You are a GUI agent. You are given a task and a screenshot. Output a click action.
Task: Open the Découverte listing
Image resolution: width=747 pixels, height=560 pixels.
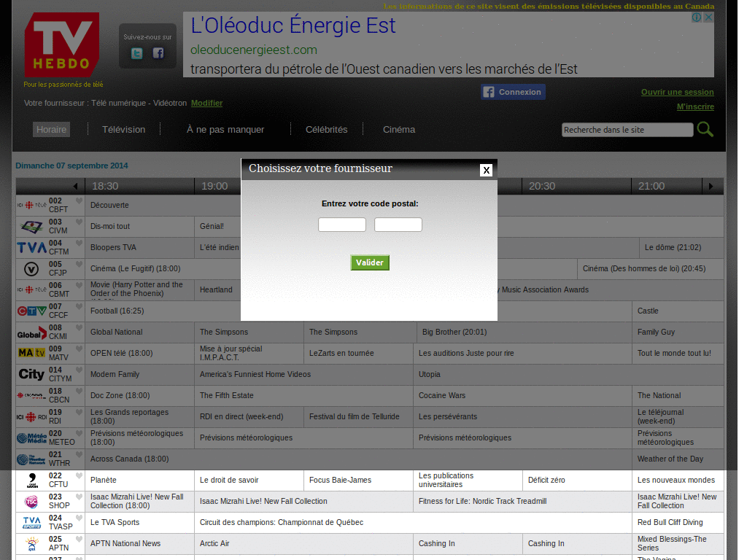point(109,205)
